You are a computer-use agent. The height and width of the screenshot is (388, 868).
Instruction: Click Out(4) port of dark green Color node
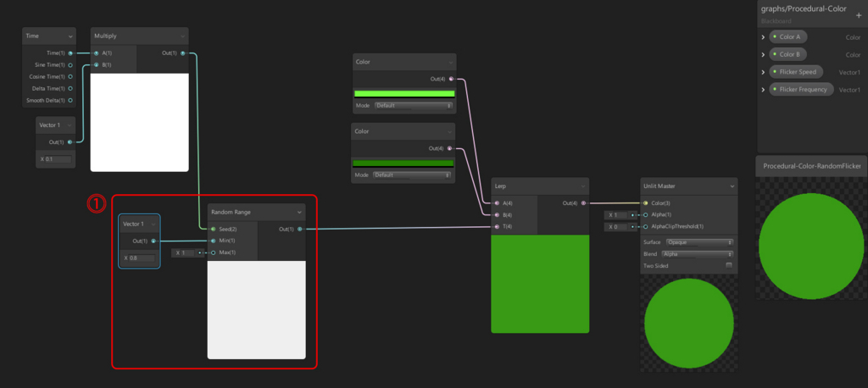pos(449,148)
